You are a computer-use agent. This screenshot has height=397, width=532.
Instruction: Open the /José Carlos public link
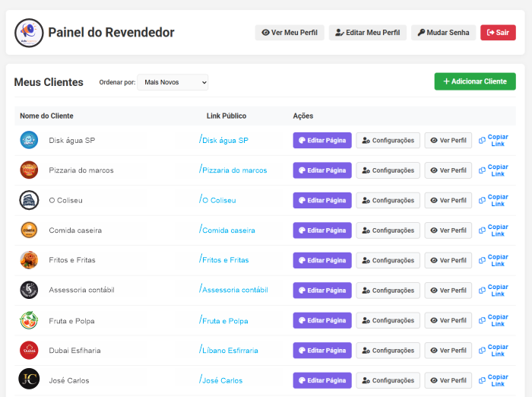click(221, 380)
